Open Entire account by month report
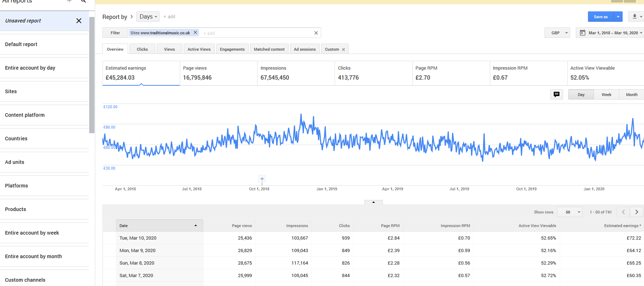The width and height of the screenshot is (644, 286). 44,256
